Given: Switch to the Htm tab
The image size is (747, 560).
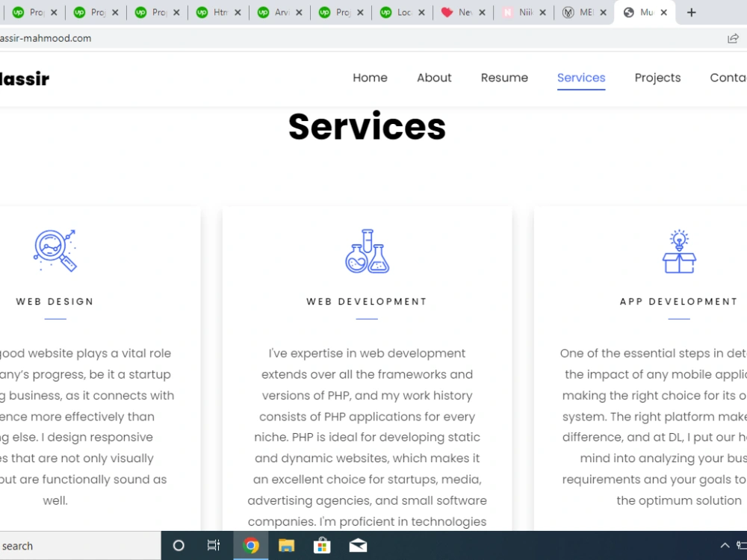Looking at the screenshot, I should coord(213,13).
